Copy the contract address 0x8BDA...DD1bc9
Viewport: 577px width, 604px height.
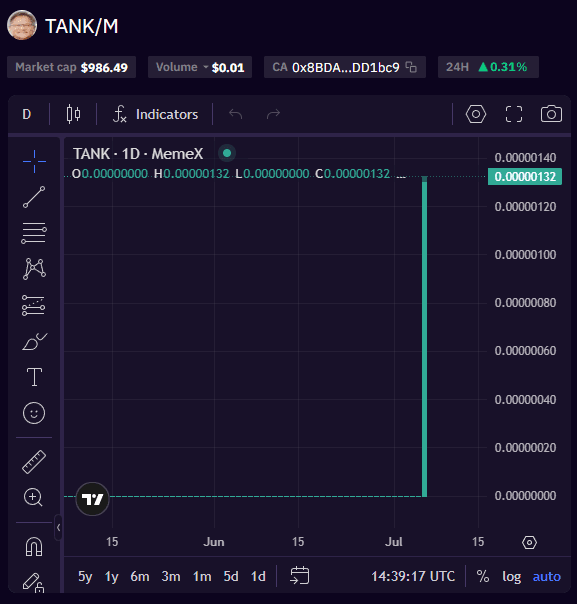coord(411,67)
